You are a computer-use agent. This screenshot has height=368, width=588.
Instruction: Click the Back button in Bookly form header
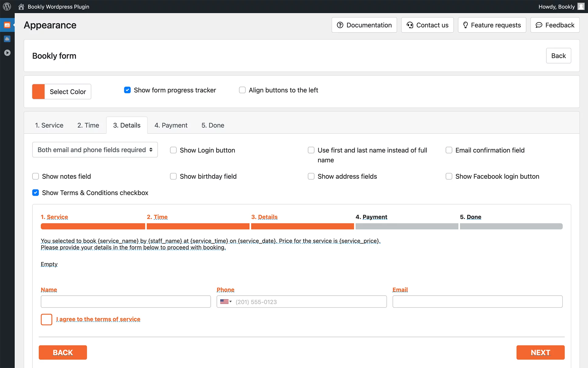coord(558,56)
